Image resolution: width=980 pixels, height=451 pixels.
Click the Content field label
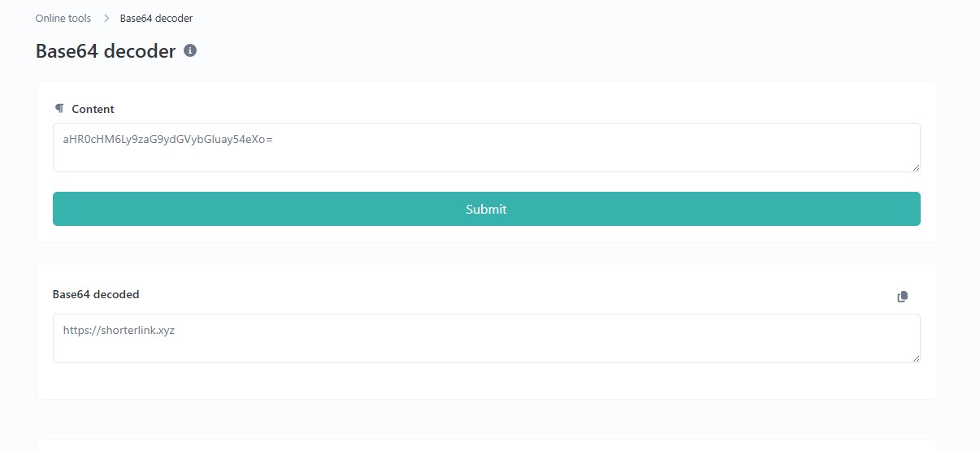tap(93, 109)
